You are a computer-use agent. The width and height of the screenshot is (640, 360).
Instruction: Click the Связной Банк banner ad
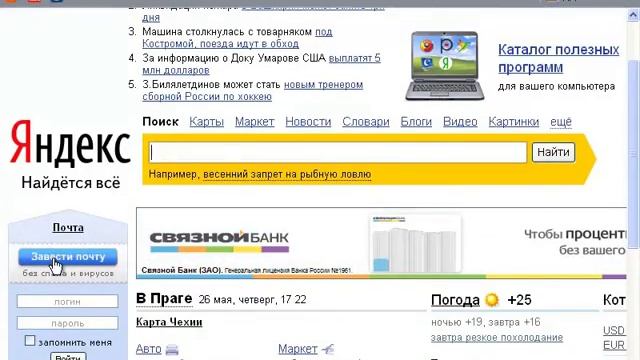(381, 243)
